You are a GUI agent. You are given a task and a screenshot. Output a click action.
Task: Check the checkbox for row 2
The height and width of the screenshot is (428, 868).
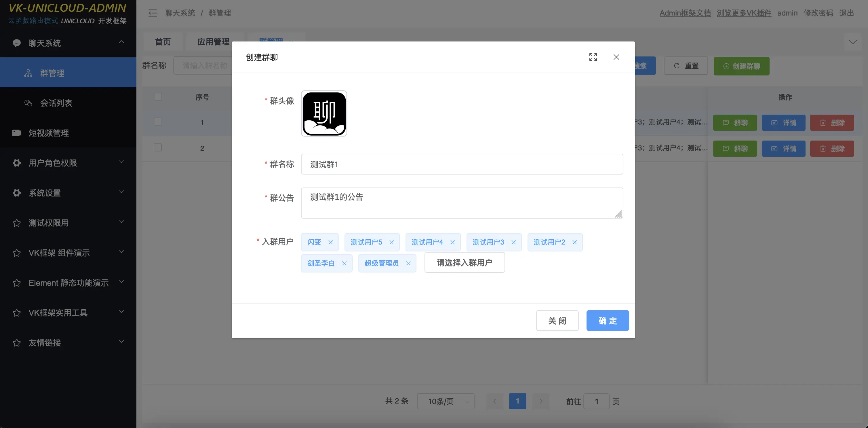coord(158,148)
